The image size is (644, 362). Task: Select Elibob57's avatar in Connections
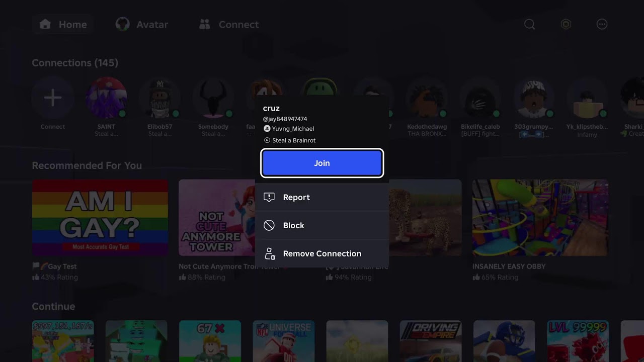pyautogui.click(x=159, y=98)
